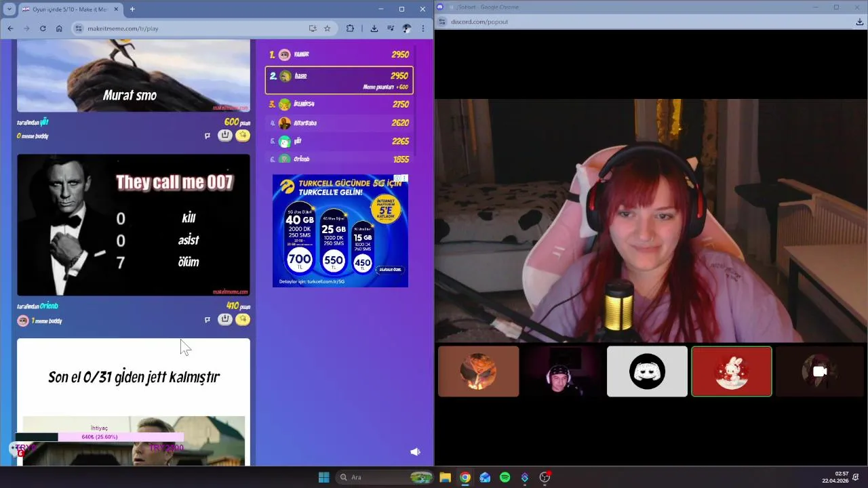Close the Make it Meme tab

coord(116,9)
